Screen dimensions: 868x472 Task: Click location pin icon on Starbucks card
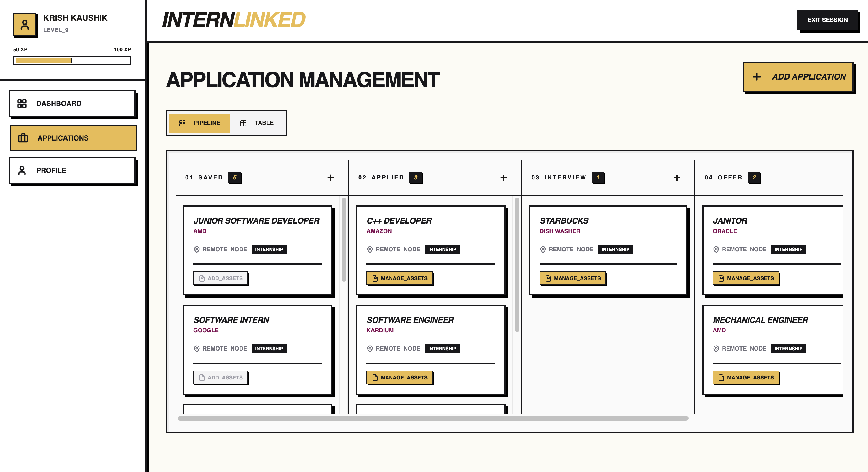click(543, 249)
